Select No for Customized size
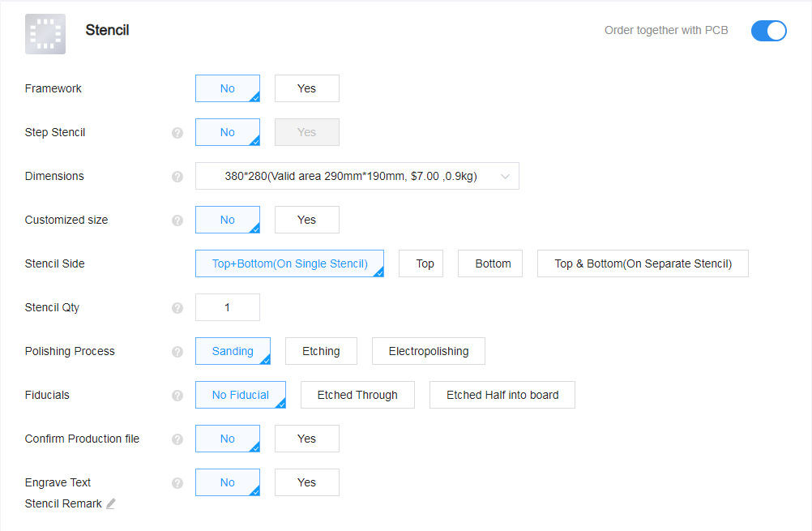812x531 pixels. (228, 220)
